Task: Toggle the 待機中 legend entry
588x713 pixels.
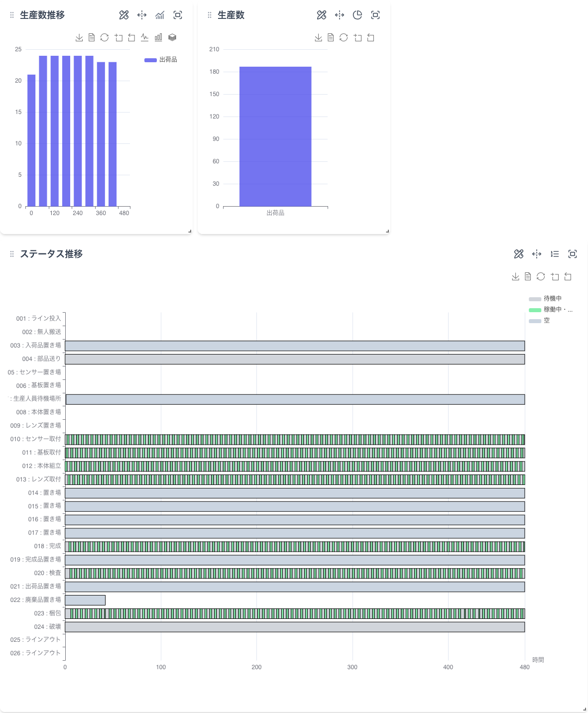Action: (x=546, y=299)
